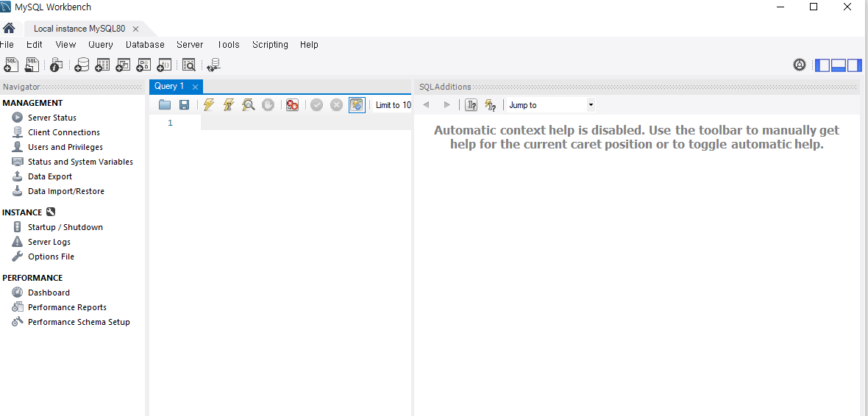Open the Limit to rows dropdown
868x416 pixels.
393,104
